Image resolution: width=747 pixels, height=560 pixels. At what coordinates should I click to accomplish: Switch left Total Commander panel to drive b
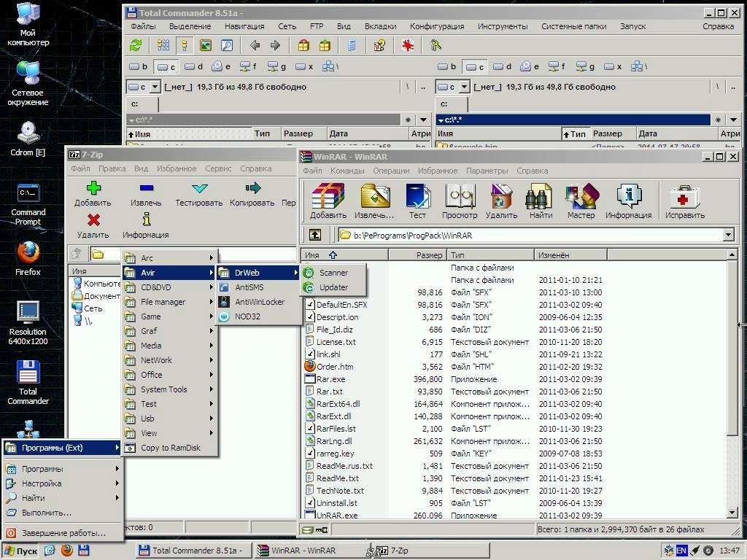[138, 66]
